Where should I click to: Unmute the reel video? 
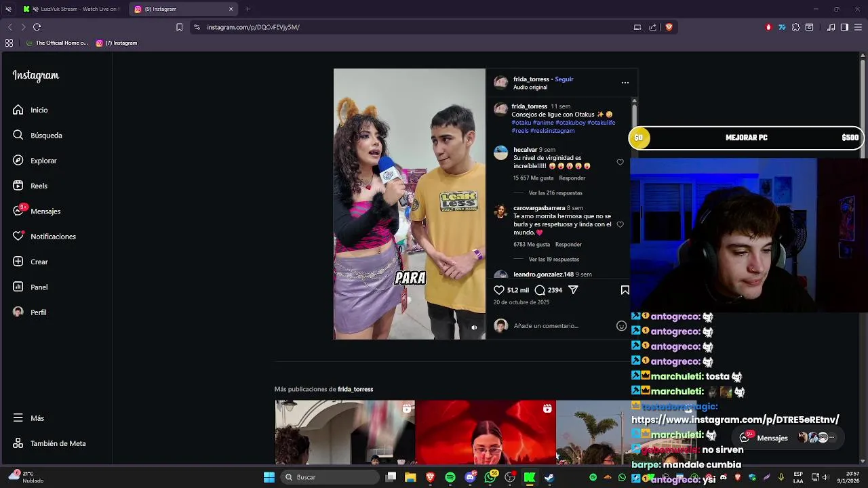pyautogui.click(x=474, y=327)
